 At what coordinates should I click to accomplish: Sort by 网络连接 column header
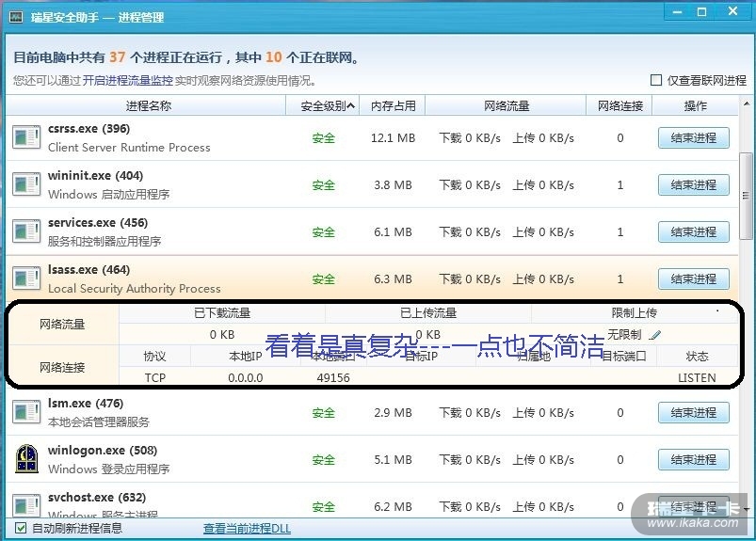(x=619, y=106)
